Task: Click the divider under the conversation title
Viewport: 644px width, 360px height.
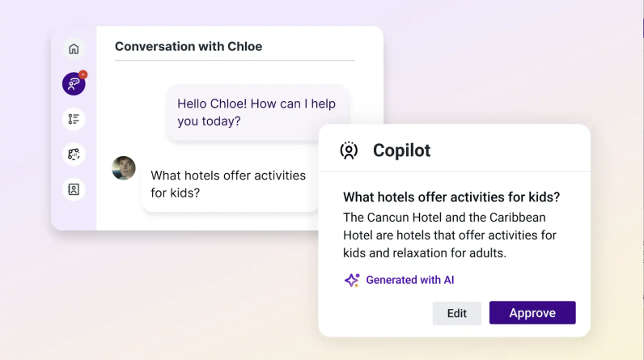Action: click(235, 61)
